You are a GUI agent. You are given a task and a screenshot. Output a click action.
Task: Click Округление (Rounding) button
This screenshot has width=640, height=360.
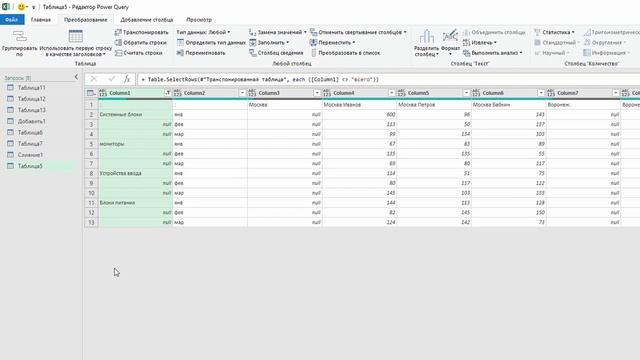[604, 42]
